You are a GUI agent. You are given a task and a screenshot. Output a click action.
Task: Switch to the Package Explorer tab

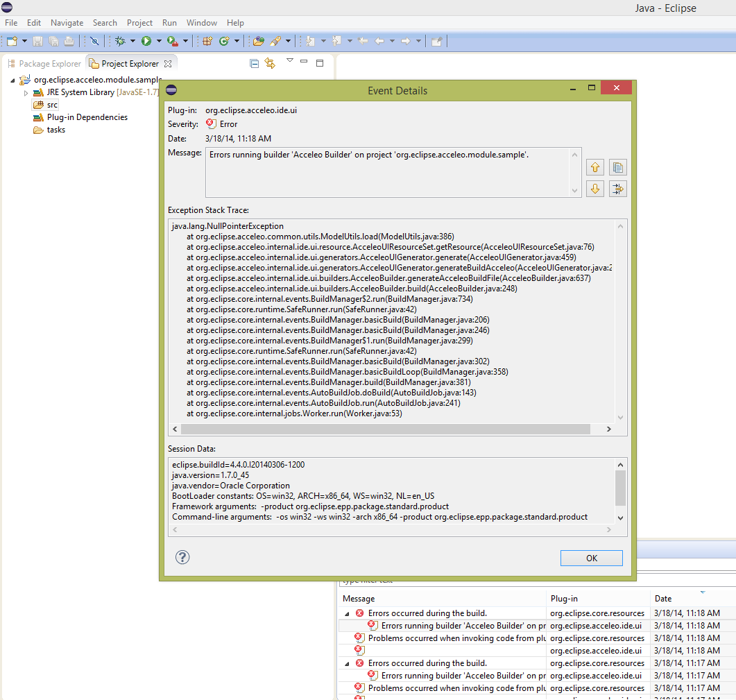(44, 63)
